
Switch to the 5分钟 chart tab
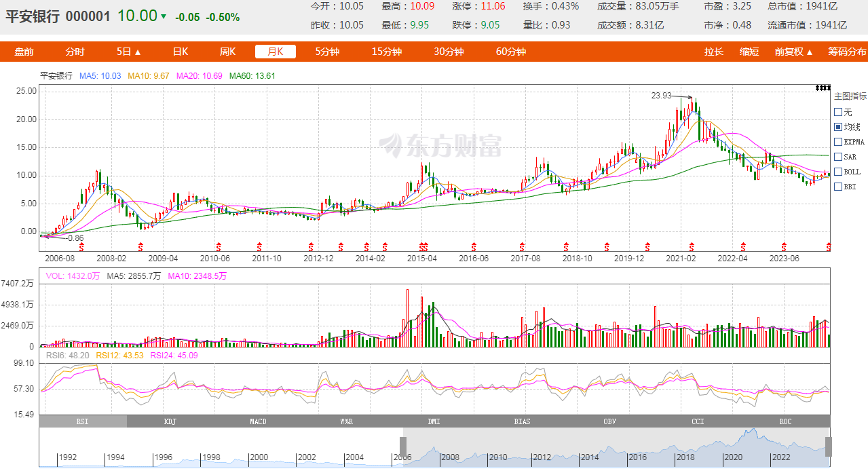327,52
